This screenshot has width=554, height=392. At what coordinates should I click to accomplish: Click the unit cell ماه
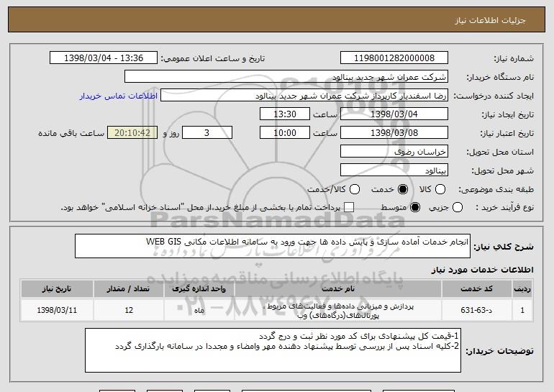point(199,310)
